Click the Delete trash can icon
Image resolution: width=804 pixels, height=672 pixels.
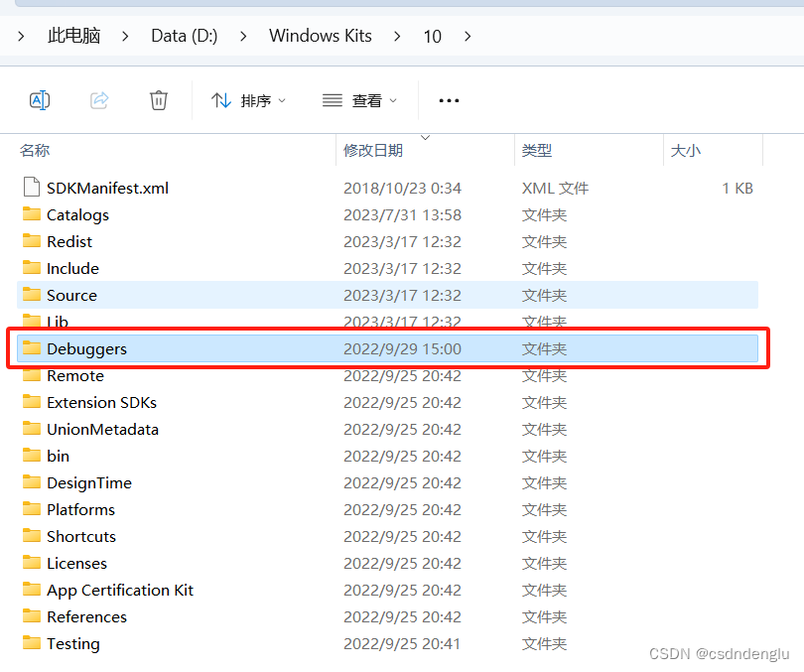point(159,100)
